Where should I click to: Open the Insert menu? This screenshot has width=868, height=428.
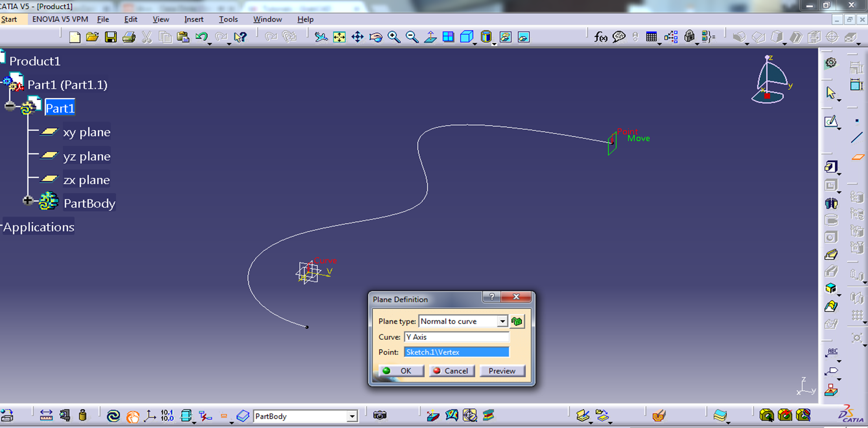[193, 20]
